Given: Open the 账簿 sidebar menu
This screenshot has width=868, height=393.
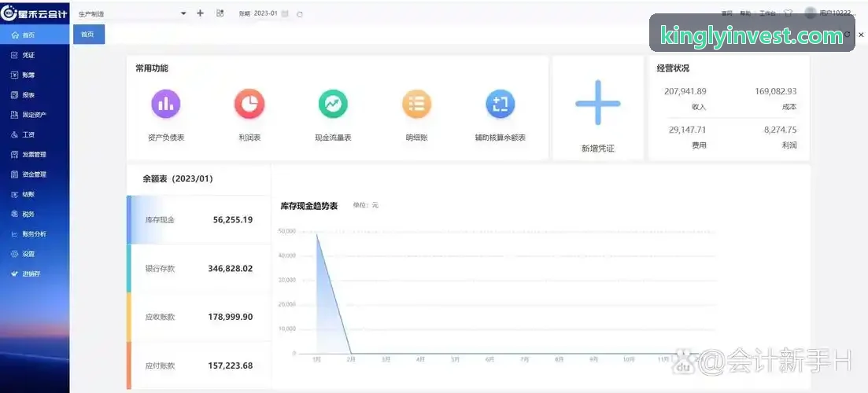Looking at the screenshot, I should (35, 75).
